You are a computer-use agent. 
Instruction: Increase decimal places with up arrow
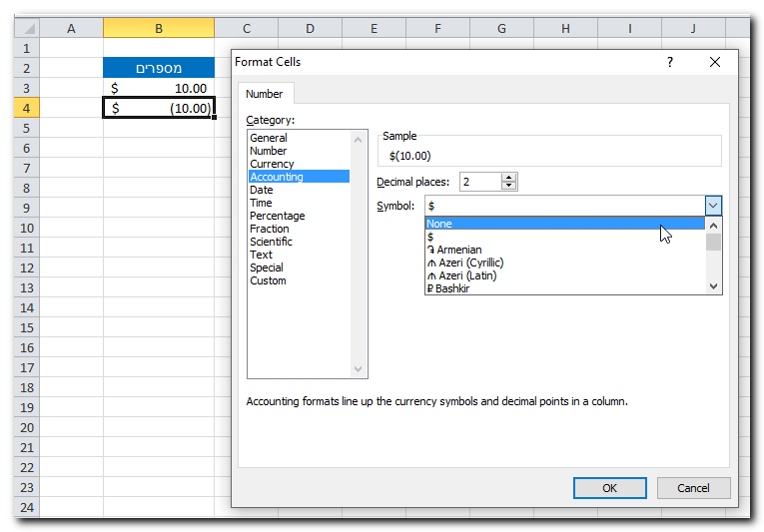[509, 178]
